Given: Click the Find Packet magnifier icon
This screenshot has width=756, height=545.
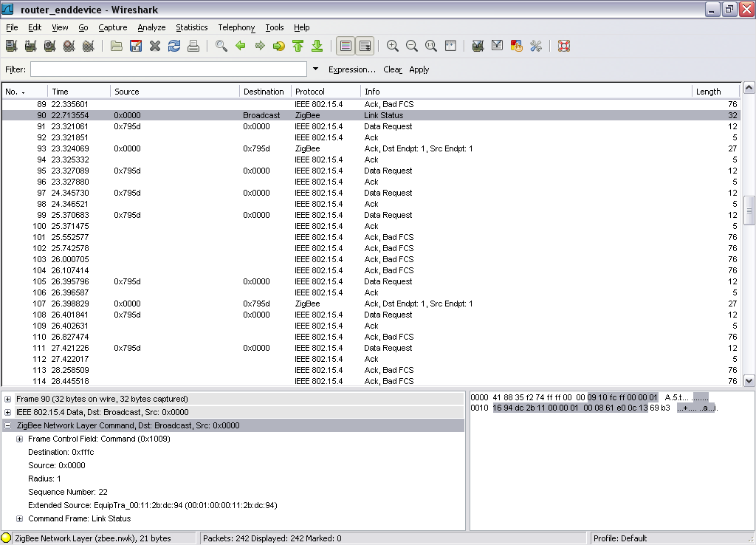Looking at the screenshot, I should coord(221,45).
